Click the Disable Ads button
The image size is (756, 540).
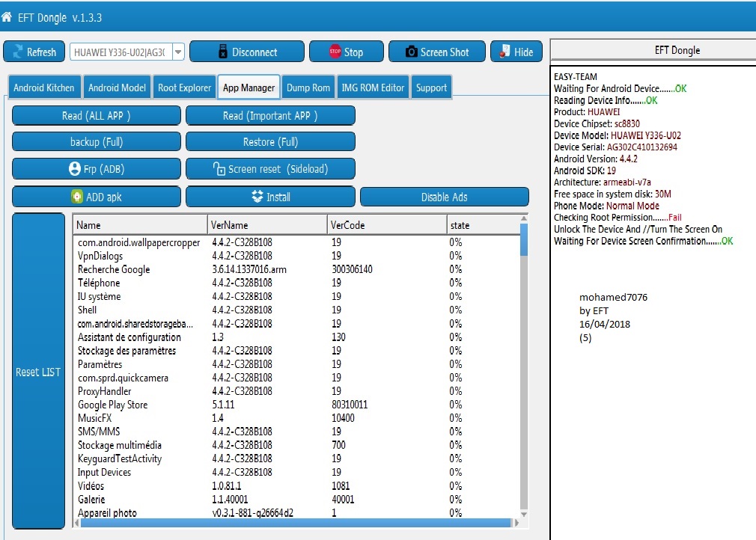coord(444,197)
